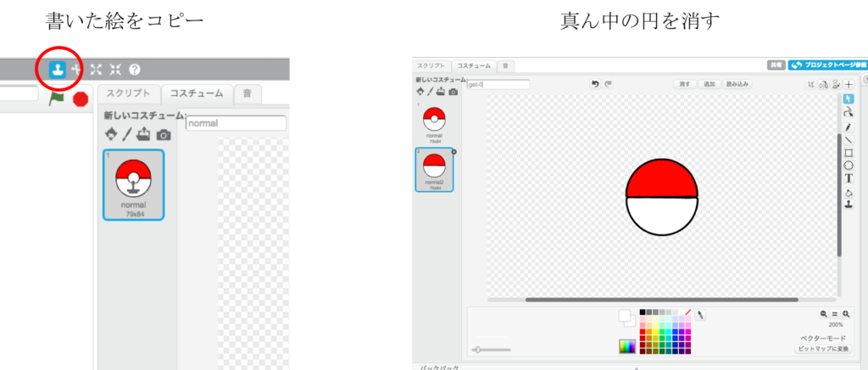Viewport: 868px width, 370px height.
Task: Switch to スクリプト tab in the right screenshot
Action: click(431, 65)
